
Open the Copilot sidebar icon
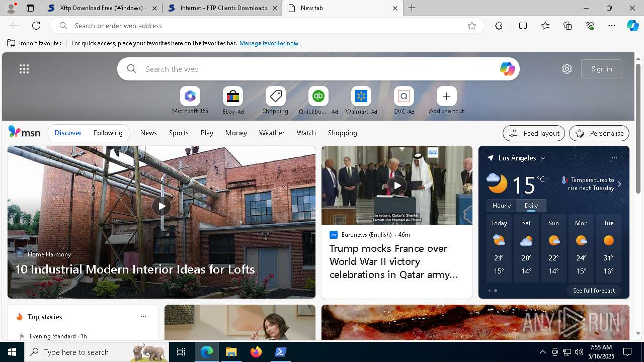(633, 26)
